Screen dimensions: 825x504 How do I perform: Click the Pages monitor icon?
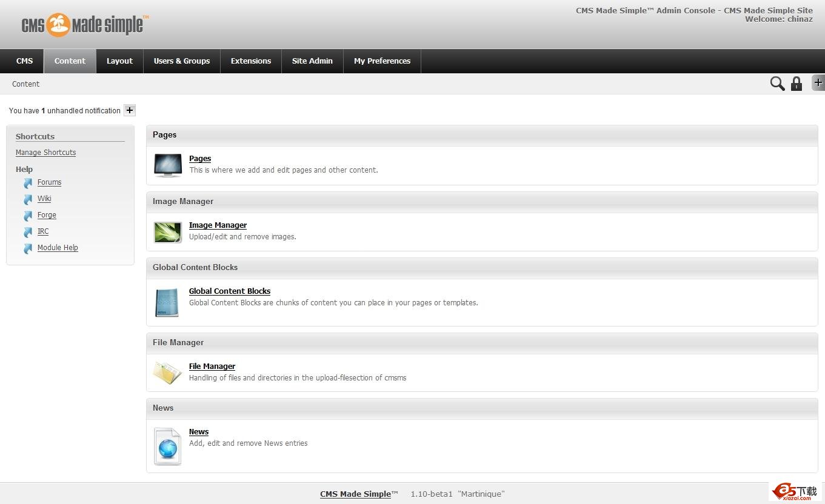pos(168,165)
